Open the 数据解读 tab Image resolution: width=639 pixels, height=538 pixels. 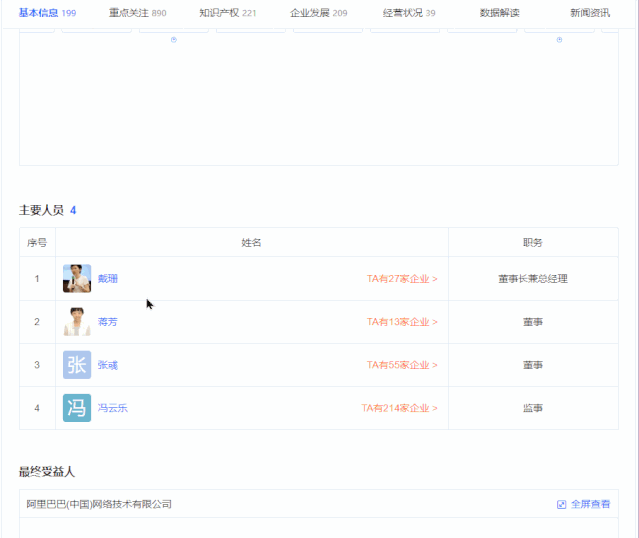coord(500,13)
